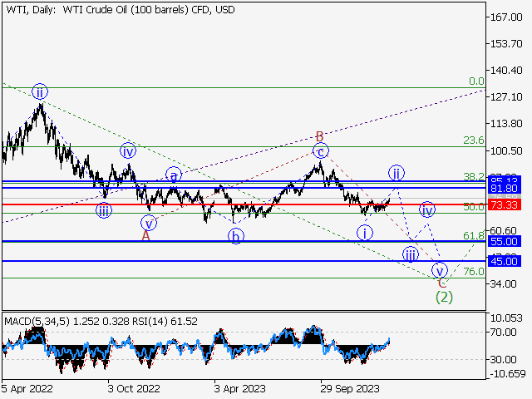This screenshot has height=399, width=532.
Task: Select the 50.0 Fibonacci level label
Action: pyautogui.click(x=474, y=207)
